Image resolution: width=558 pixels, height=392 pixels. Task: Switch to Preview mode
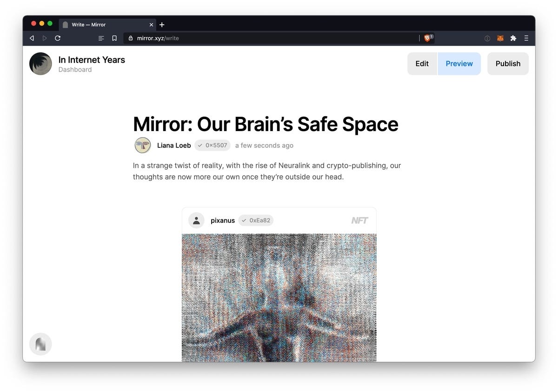pyautogui.click(x=459, y=64)
